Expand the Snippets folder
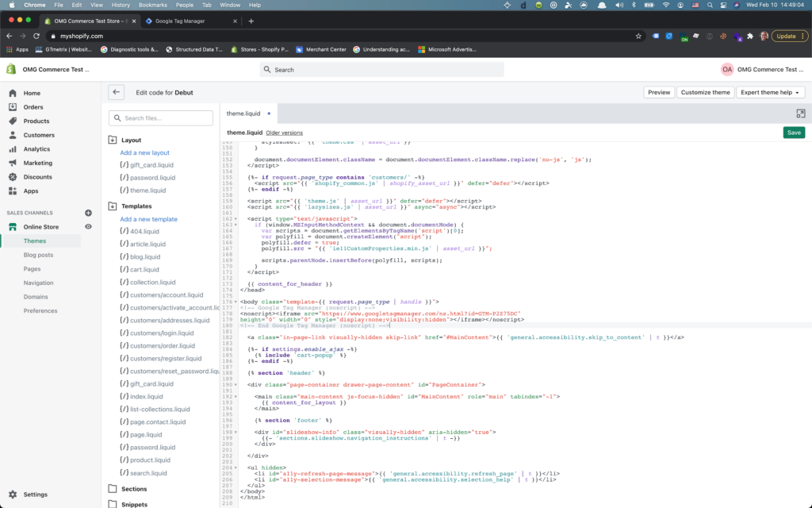 [x=113, y=504]
